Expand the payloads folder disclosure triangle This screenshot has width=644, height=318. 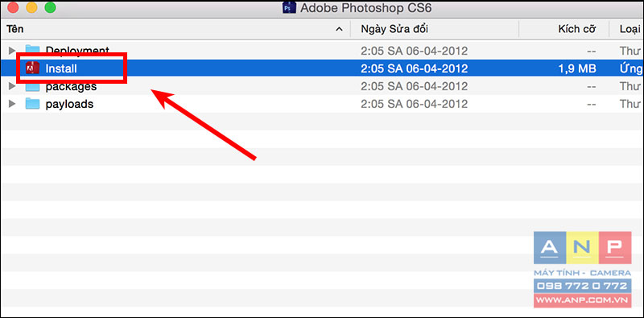pyautogui.click(x=12, y=104)
